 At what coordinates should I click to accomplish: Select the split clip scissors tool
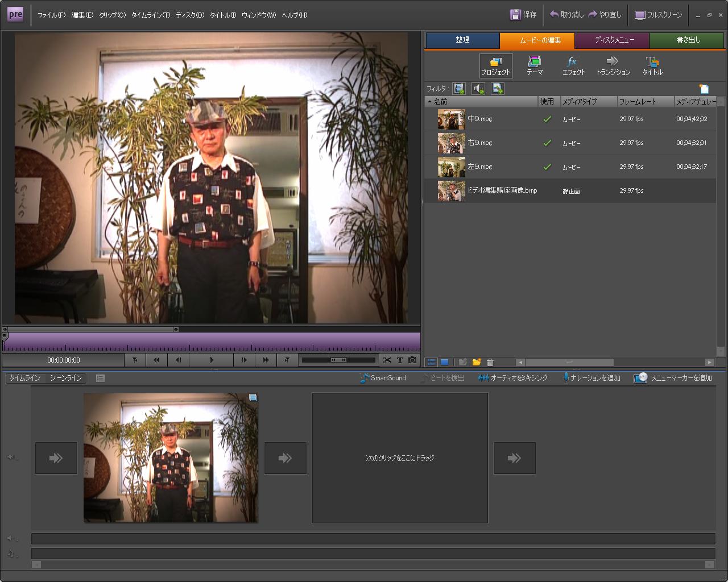tap(387, 360)
